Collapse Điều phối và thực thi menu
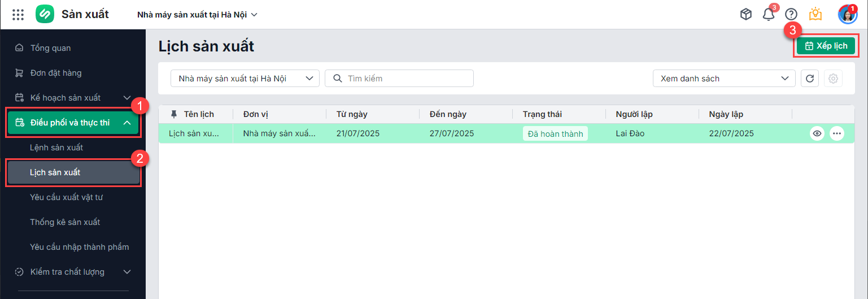Screen dimensions: 868x299 pos(73,123)
